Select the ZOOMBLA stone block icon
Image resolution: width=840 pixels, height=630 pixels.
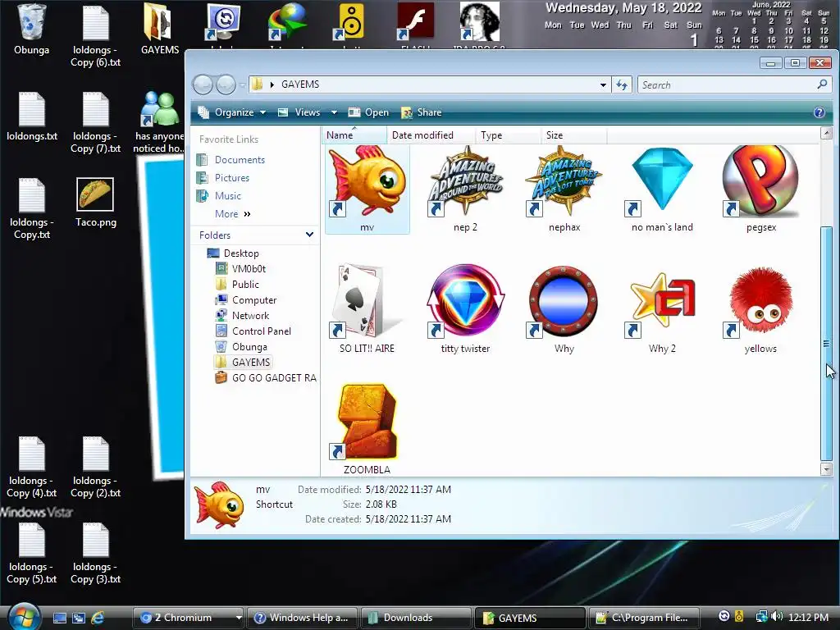point(367,430)
